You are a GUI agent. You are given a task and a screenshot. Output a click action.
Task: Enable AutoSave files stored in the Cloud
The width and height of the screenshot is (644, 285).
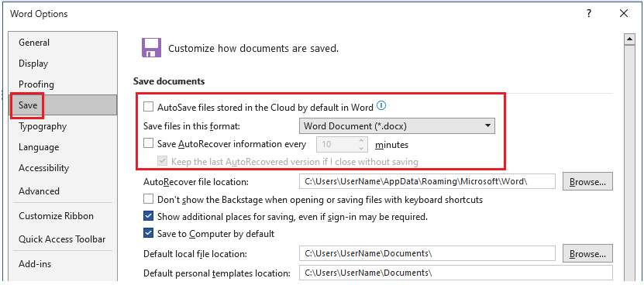click(x=148, y=108)
